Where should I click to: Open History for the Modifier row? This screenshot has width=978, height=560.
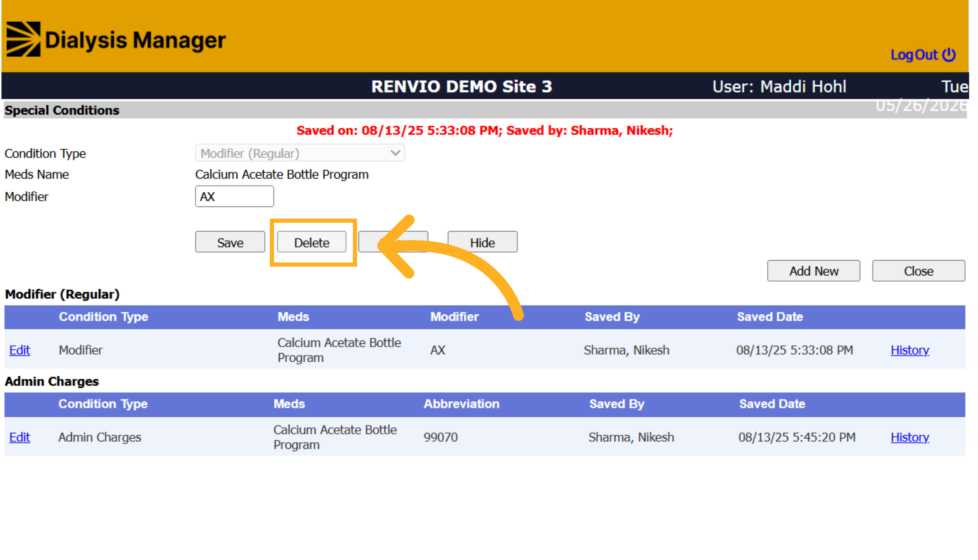coord(910,350)
